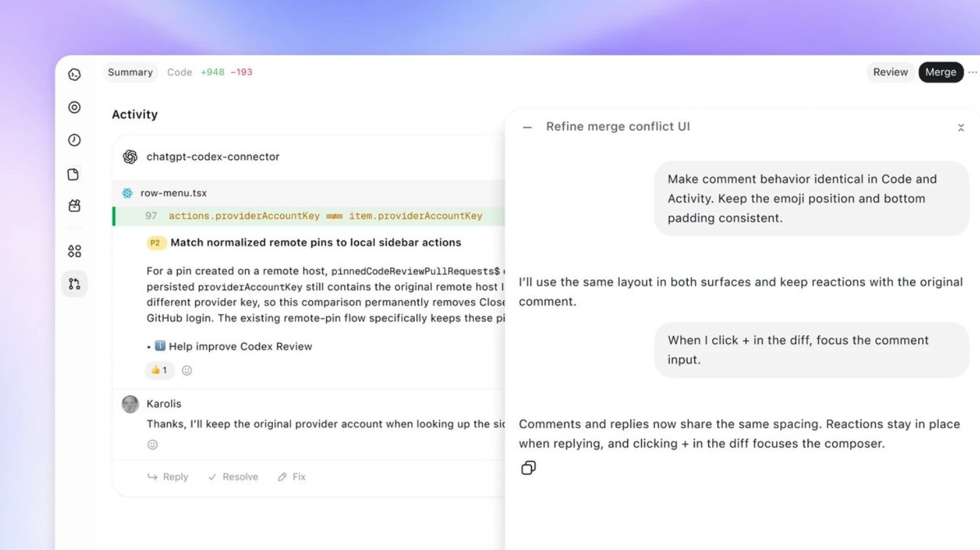The width and height of the screenshot is (980, 550).
Task: Copy the assistant response with copy icon
Action: pyautogui.click(x=529, y=468)
